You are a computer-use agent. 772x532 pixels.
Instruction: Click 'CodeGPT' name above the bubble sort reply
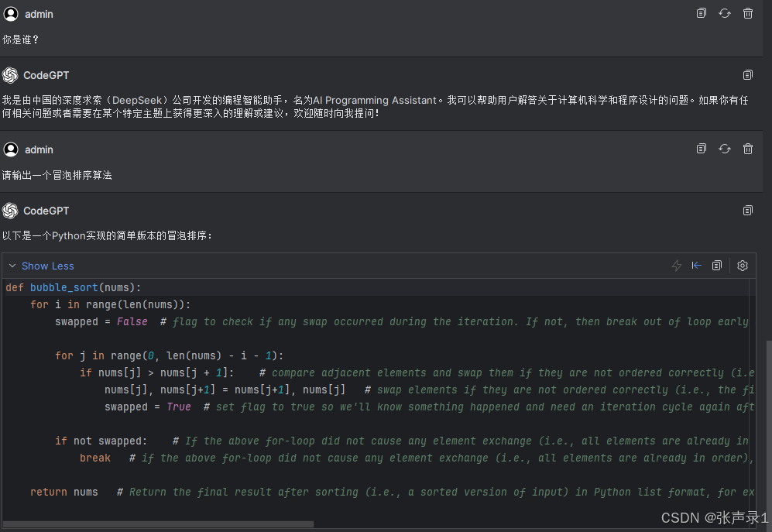pyautogui.click(x=46, y=211)
